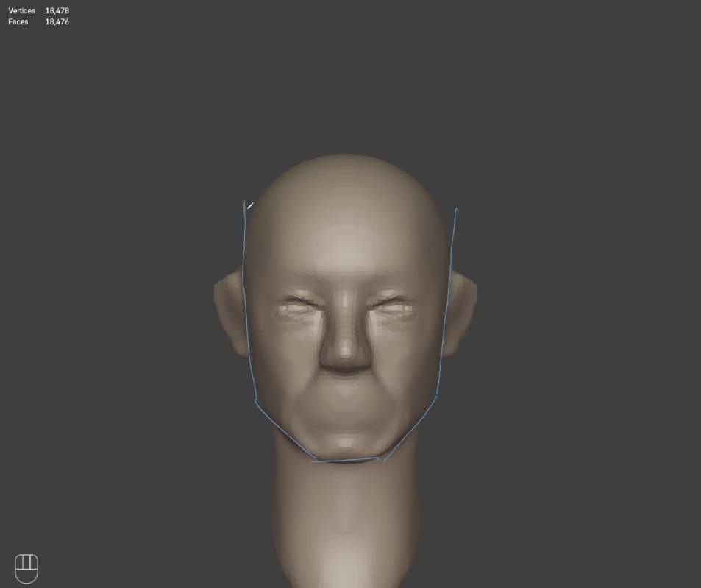Click the vertex count 18,478

57,10
